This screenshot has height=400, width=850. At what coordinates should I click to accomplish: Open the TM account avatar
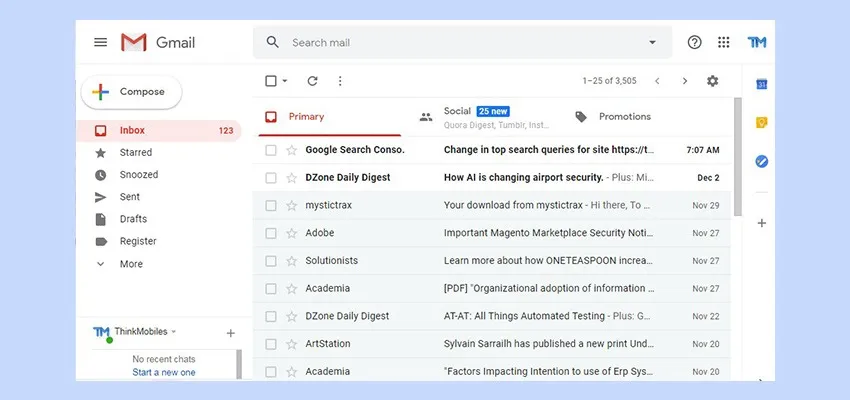click(x=757, y=42)
